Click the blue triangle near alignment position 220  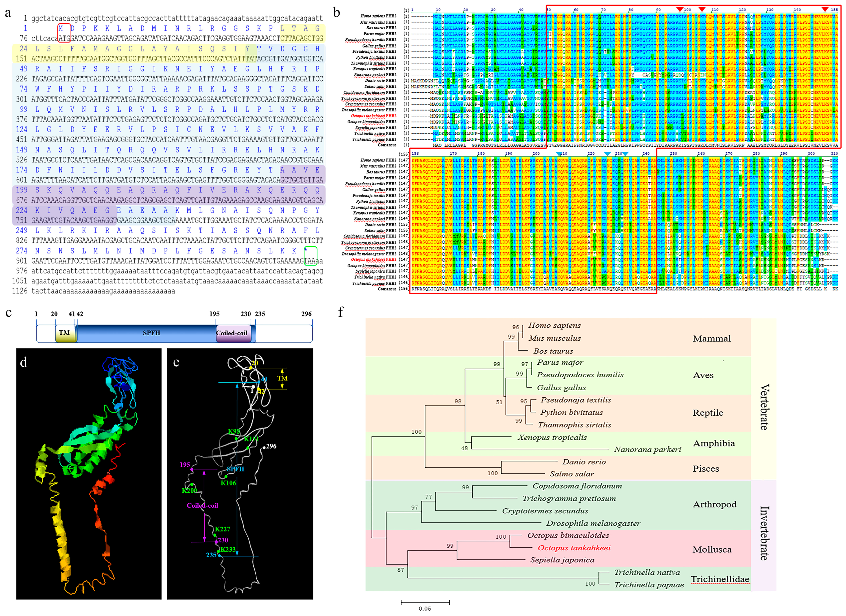pyautogui.click(x=608, y=154)
